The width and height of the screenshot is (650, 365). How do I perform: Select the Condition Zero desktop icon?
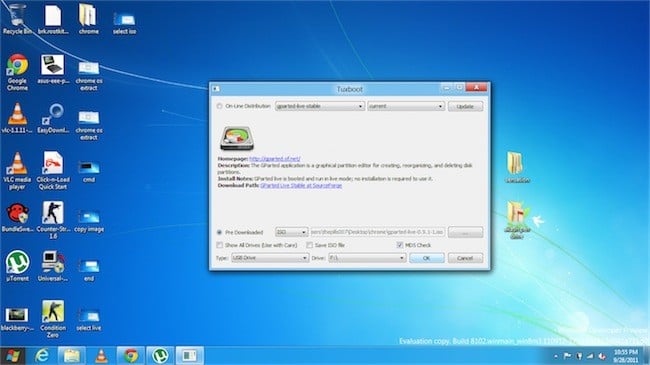pos(53,319)
